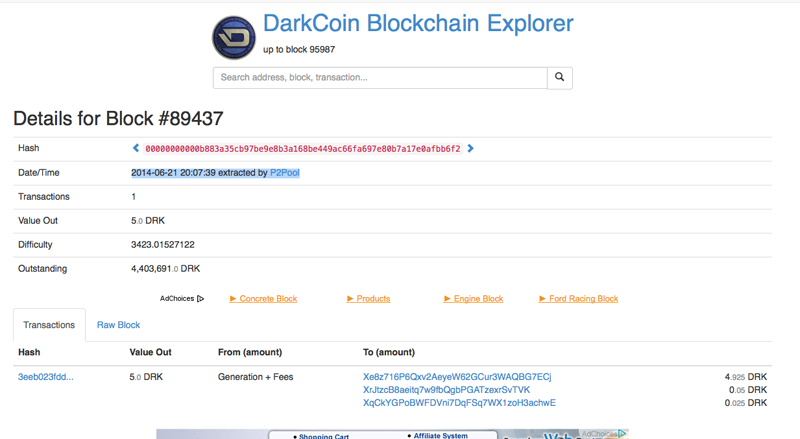800x439 pixels.
Task: Go to next block arrow
Action: point(470,148)
